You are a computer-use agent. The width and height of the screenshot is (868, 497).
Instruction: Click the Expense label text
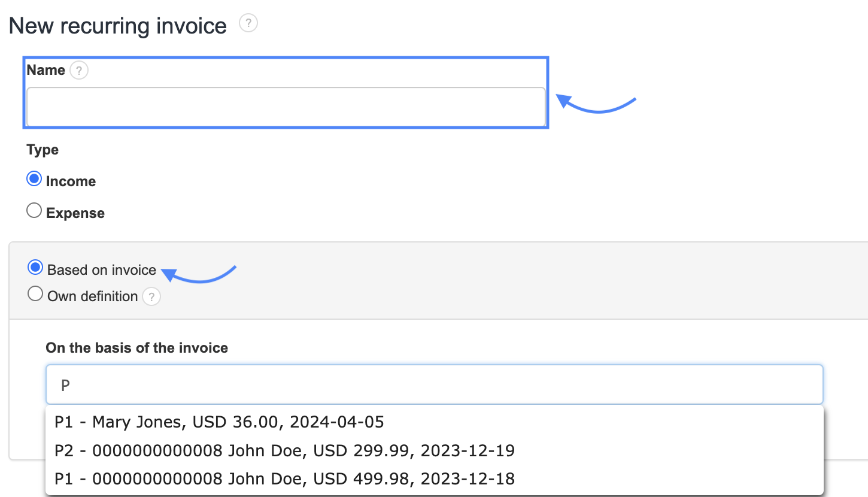[75, 213]
